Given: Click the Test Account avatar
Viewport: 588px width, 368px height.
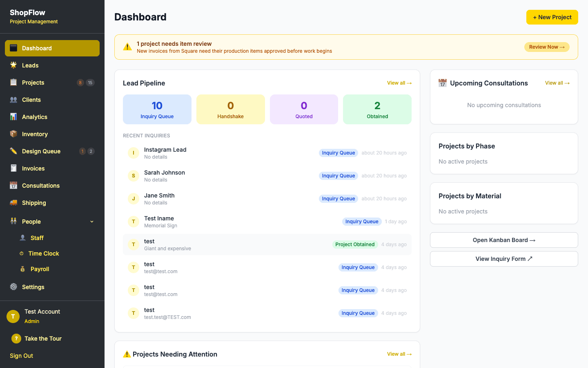Looking at the screenshot, I should tap(13, 316).
